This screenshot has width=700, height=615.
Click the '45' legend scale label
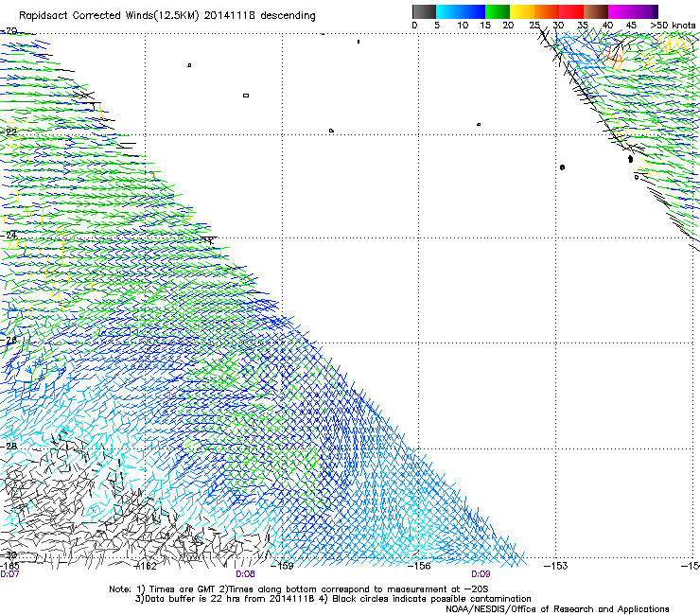(x=631, y=26)
